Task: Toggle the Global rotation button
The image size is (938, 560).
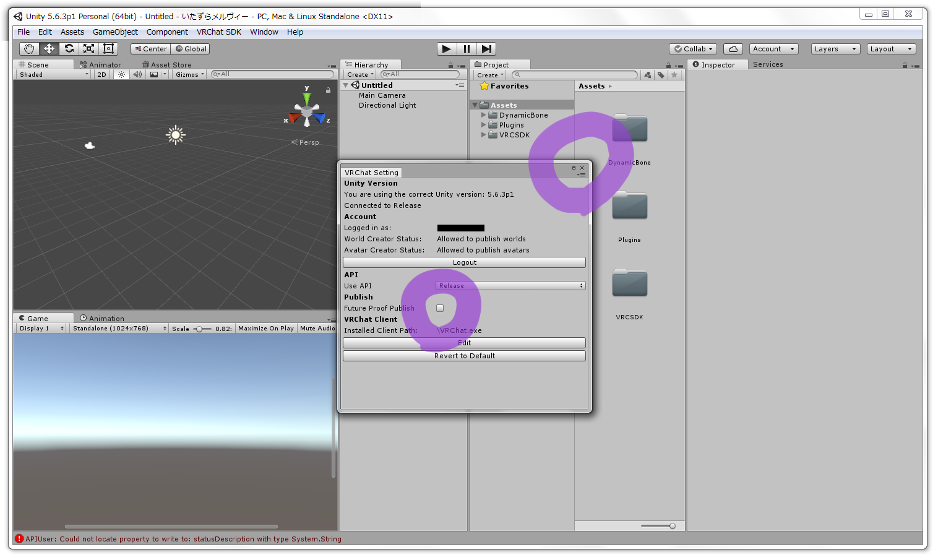Action: coord(191,49)
